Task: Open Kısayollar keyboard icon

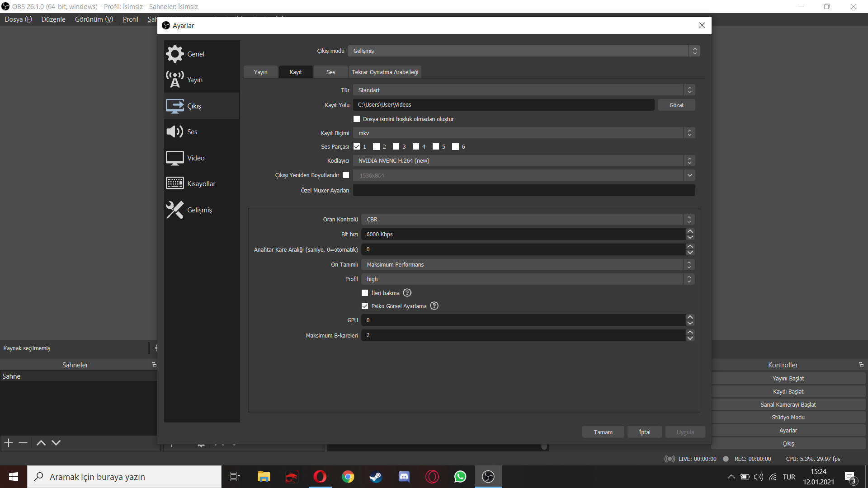Action: click(x=175, y=183)
